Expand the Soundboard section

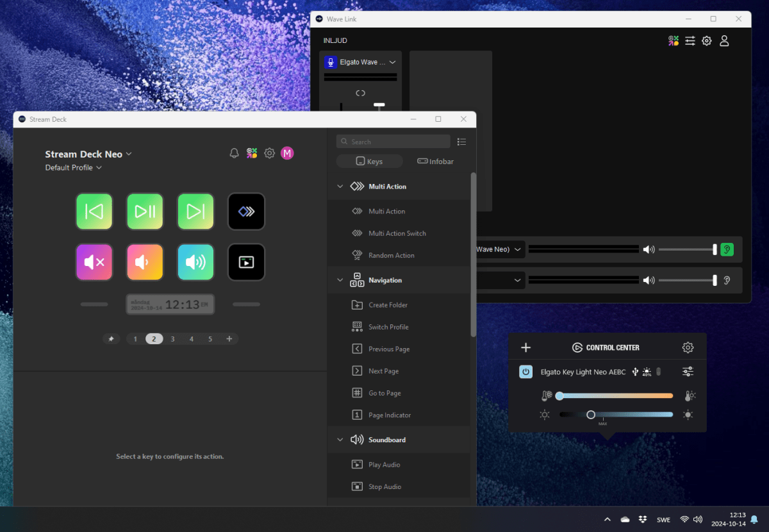(x=340, y=440)
